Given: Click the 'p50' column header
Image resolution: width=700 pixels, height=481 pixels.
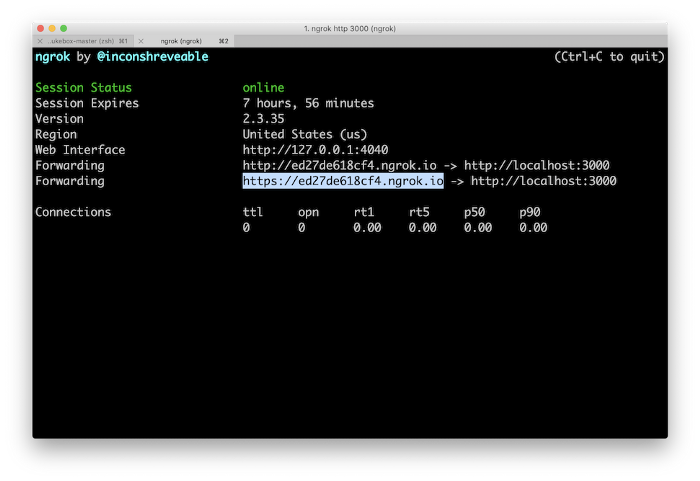Looking at the screenshot, I should (x=475, y=212).
